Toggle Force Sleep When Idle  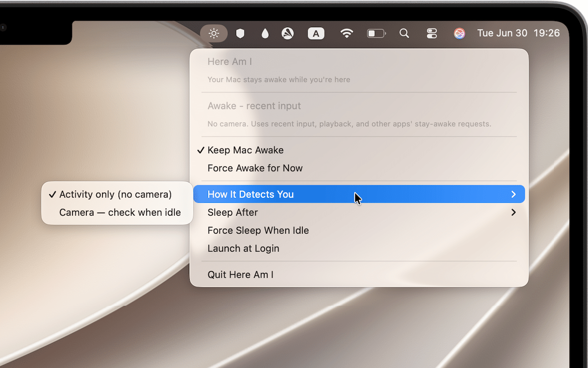[359, 230]
